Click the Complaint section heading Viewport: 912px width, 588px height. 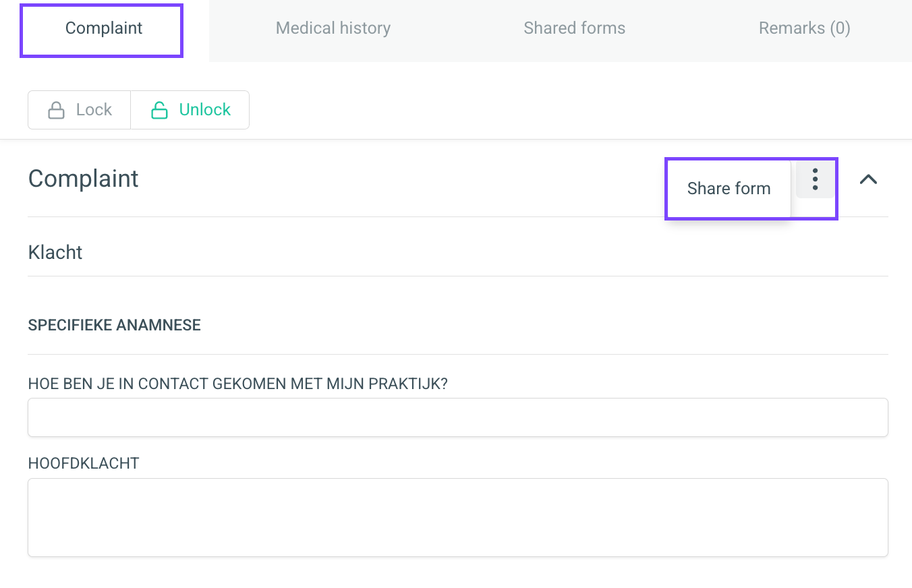[84, 179]
